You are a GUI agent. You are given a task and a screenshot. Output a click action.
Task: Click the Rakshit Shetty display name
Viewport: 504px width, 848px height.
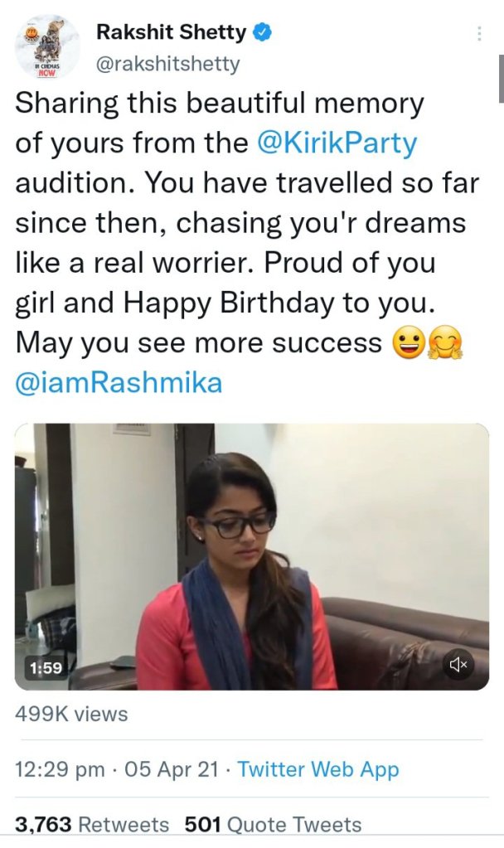[x=172, y=33]
